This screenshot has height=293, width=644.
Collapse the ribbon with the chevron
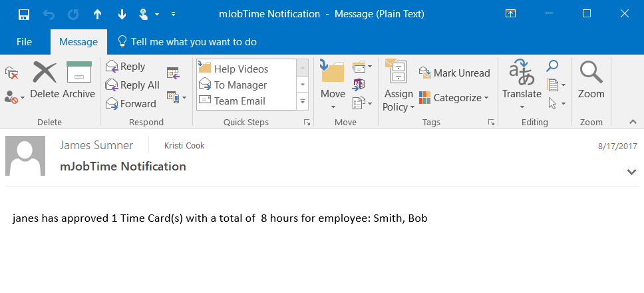pyautogui.click(x=633, y=122)
